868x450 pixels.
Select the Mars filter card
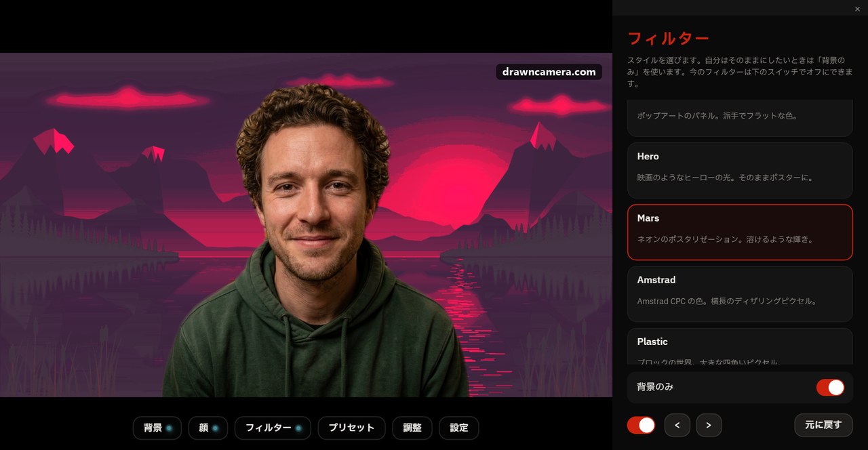[x=740, y=232]
